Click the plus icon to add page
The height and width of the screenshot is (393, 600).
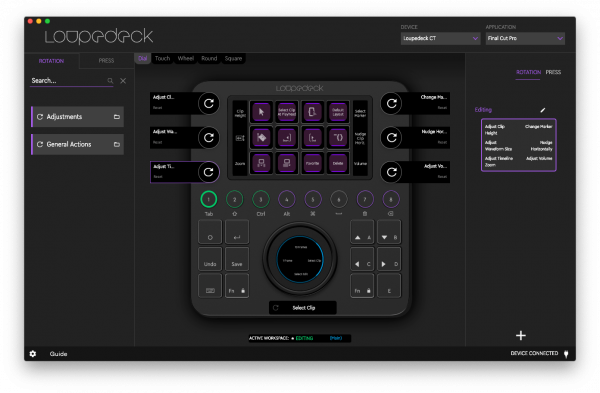tap(520, 336)
